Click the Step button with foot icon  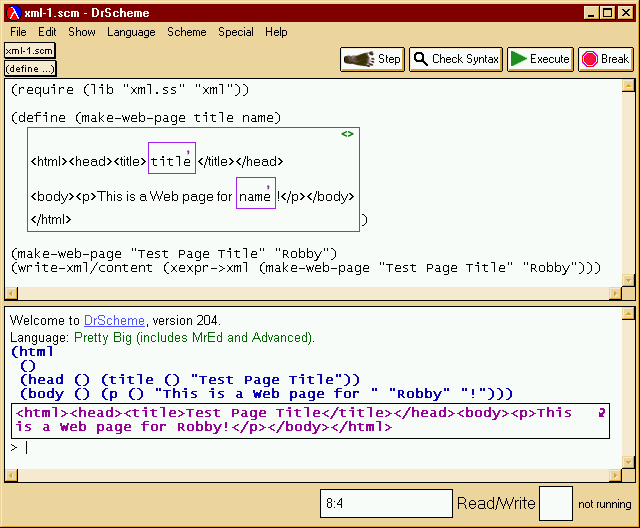(x=372, y=59)
